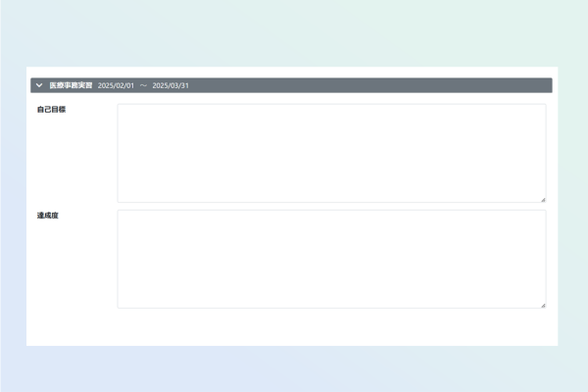Grab the 達成度 textarea resize handle
The width and height of the screenshot is (588, 392).
pyautogui.click(x=543, y=305)
